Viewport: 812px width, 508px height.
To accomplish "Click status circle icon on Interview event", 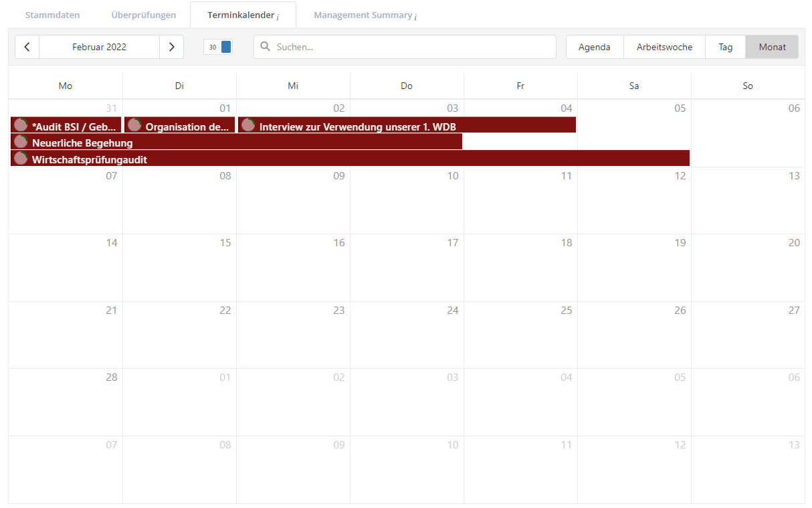I will coord(248,125).
